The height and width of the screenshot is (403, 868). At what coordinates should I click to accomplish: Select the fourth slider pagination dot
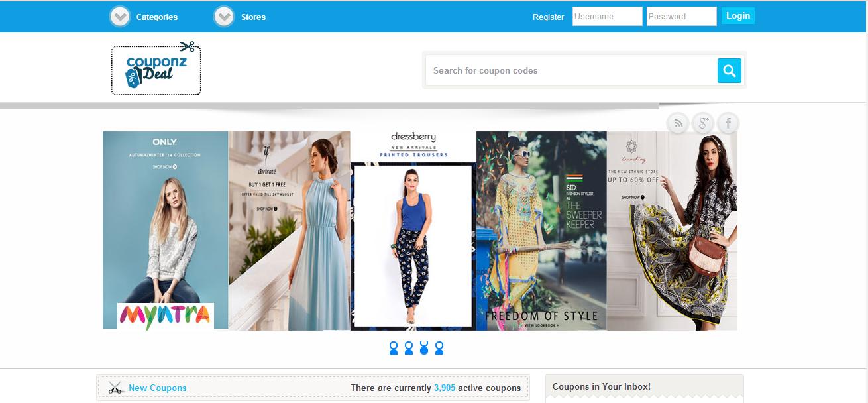(x=439, y=348)
